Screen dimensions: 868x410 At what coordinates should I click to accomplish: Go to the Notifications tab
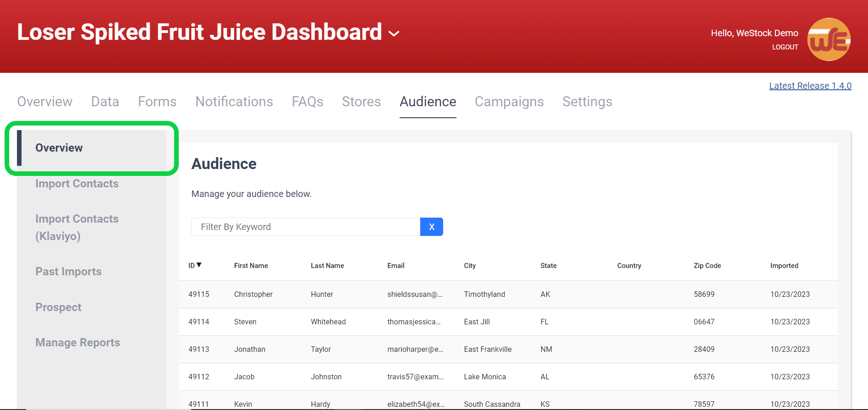(x=234, y=101)
